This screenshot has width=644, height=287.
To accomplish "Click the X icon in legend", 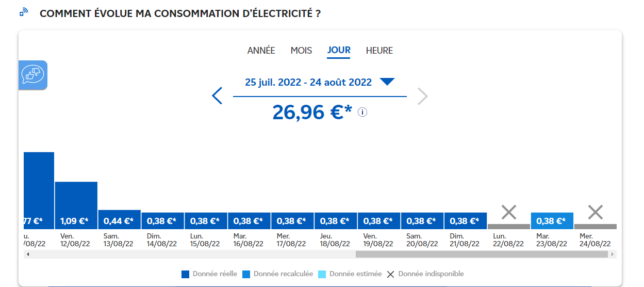I will (x=391, y=274).
